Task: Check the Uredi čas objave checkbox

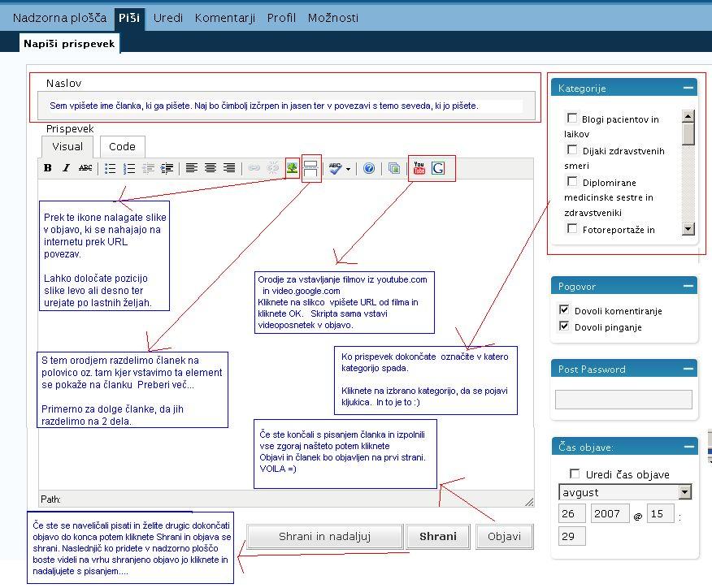Action: pyautogui.click(x=575, y=473)
